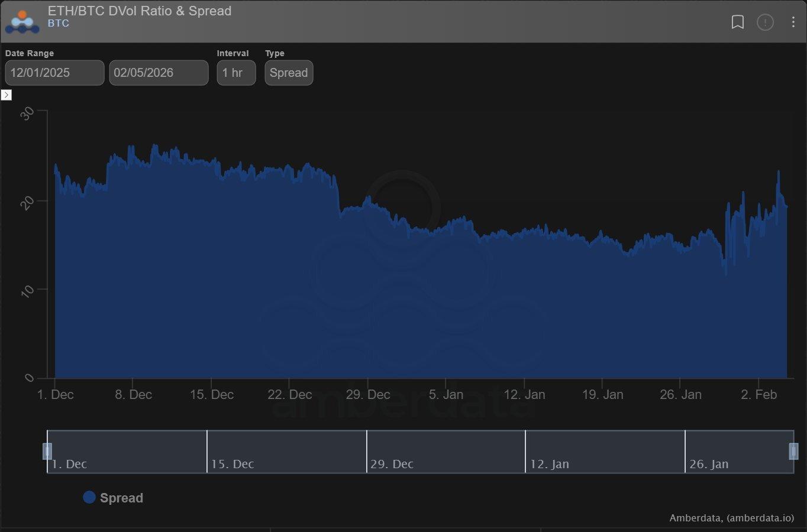Click the 15. Dec section in range navigator
Screen dimensions: 807x532
point(286,452)
